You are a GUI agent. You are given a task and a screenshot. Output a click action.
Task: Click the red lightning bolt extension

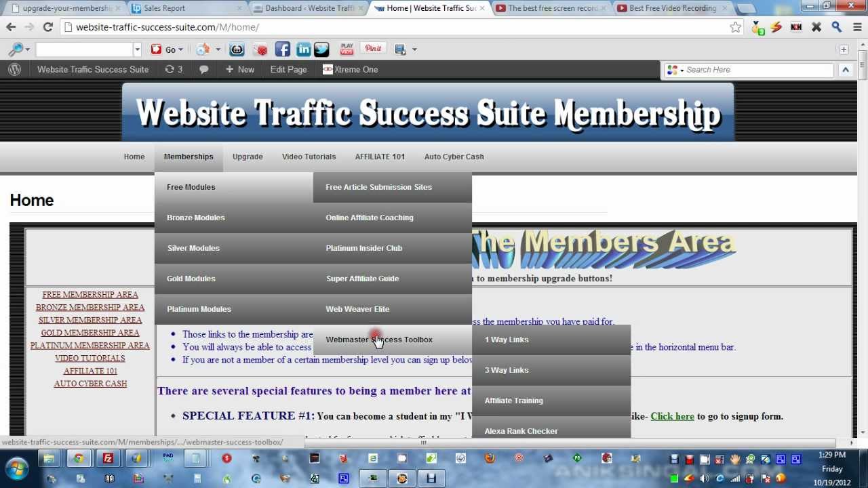click(776, 27)
